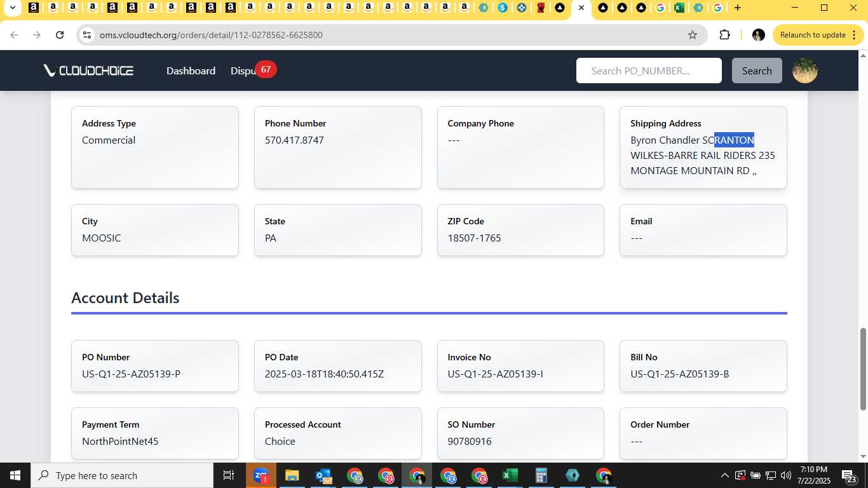Focus the Search PO_NUMBER field
The image size is (868, 488).
pyautogui.click(x=649, y=71)
